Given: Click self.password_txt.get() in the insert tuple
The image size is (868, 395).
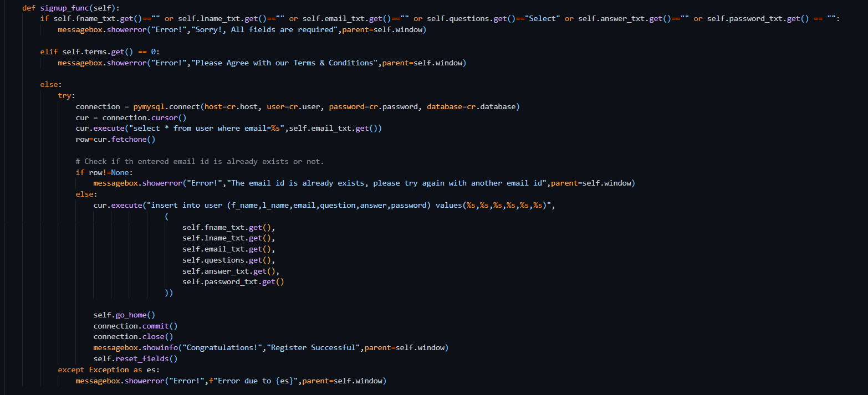Looking at the screenshot, I should click(x=233, y=282).
